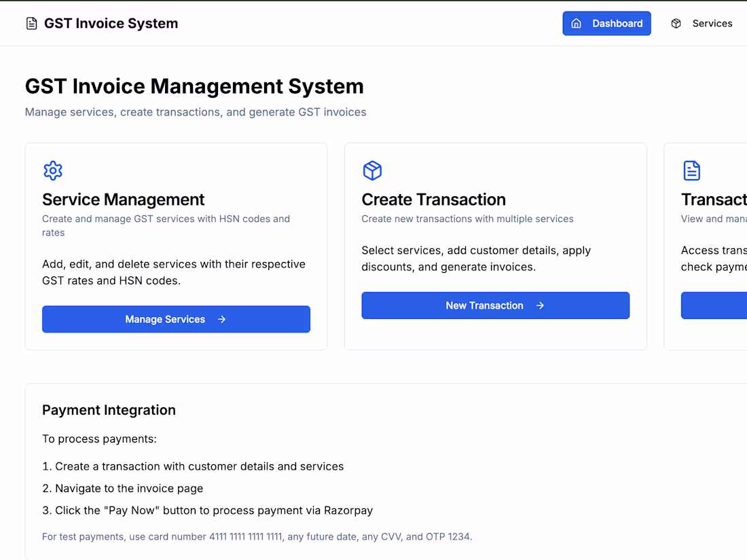Click the arrow icon in Manage Services button
This screenshot has height=560, width=747.
[221, 319]
